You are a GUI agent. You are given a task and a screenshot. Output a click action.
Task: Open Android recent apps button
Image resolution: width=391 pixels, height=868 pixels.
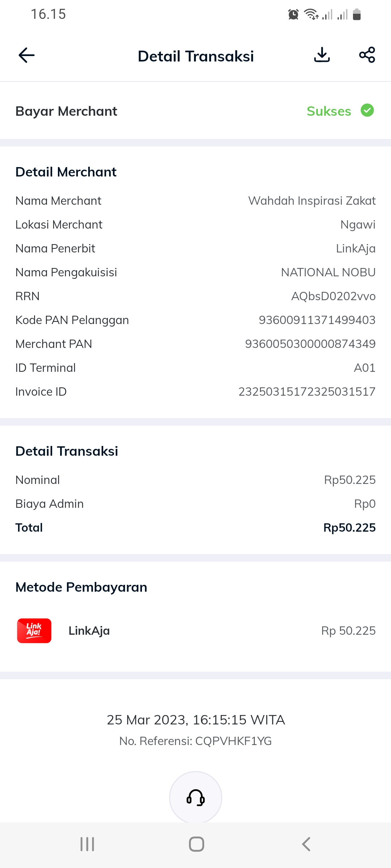point(87,844)
